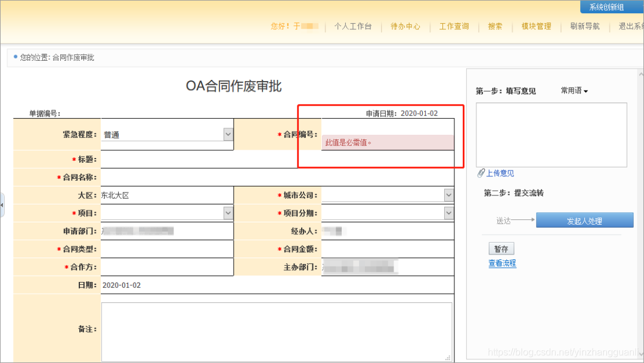Open 模块管理 in navigation bar
The height and width of the screenshot is (363, 644).
[537, 26]
